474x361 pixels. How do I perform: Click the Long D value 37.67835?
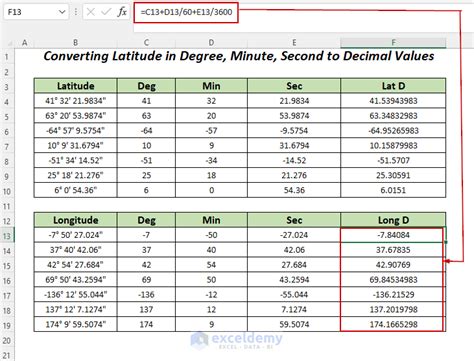tap(393, 250)
